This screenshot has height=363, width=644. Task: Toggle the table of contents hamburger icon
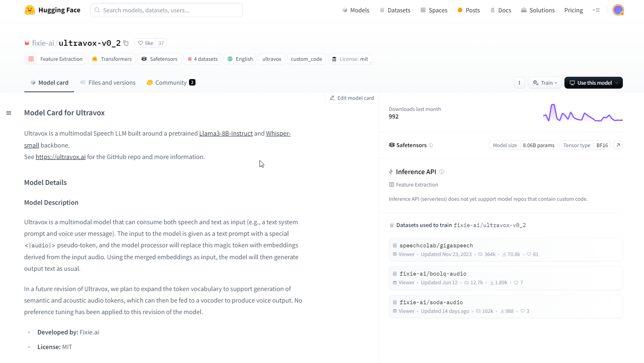[x=9, y=113]
